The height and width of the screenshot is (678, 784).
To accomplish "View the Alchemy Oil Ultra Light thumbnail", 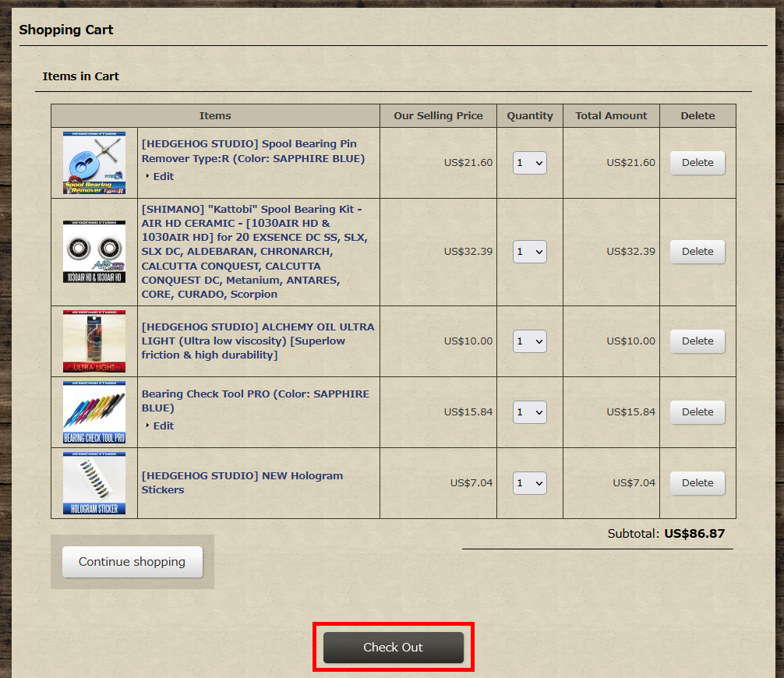I will (94, 341).
